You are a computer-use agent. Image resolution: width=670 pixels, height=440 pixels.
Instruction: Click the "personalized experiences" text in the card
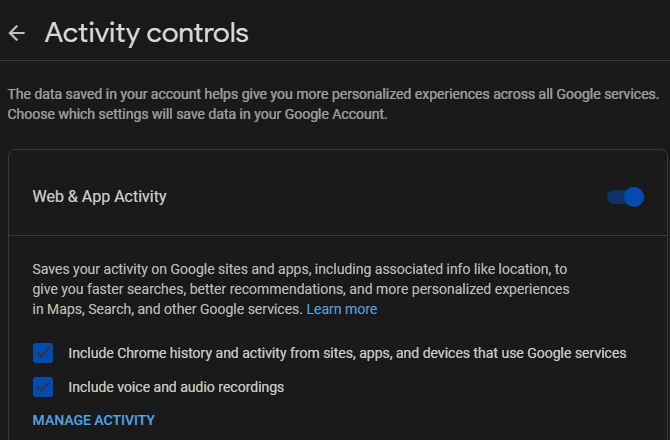(490, 290)
